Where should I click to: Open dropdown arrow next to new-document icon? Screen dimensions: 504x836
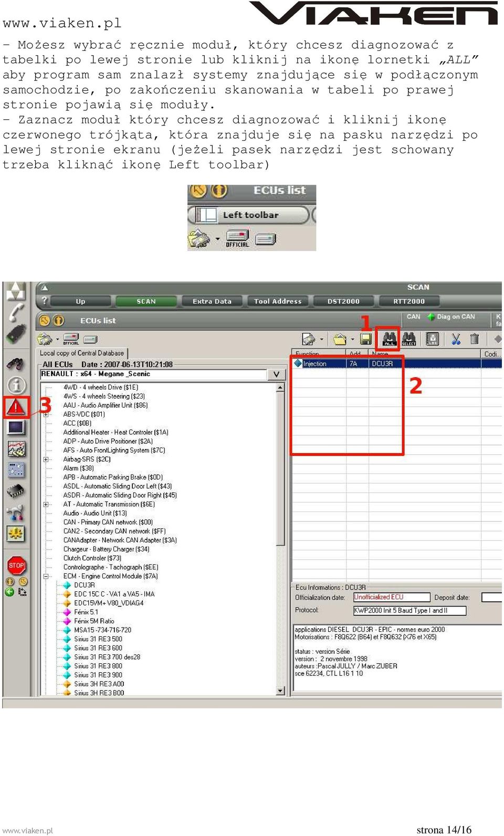point(321,339)
